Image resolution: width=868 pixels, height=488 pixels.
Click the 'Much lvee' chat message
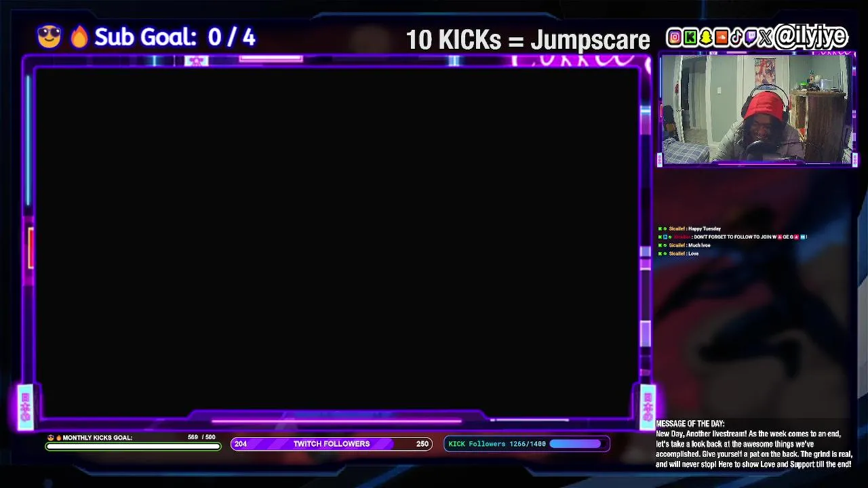click(x=699, y=245)
